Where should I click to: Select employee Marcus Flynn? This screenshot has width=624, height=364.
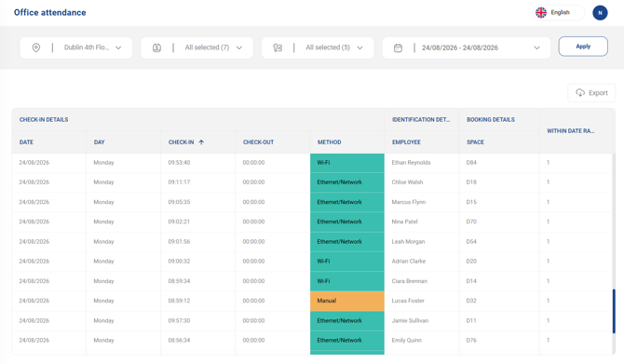point(408,202)
